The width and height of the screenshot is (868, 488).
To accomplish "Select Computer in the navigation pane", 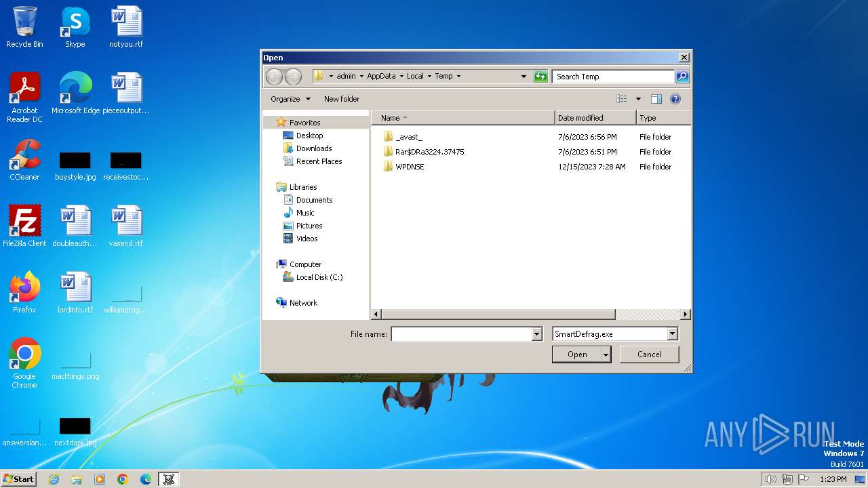I will [305, 264].
